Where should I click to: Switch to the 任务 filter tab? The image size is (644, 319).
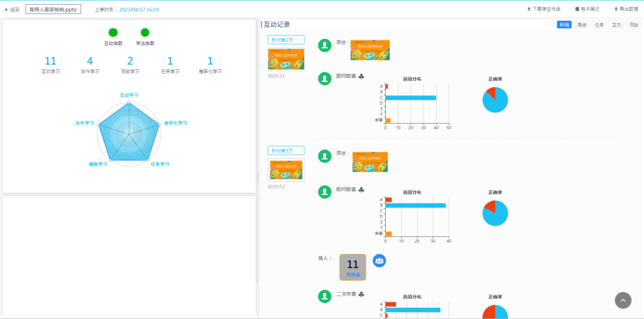click(x=598, y=25)
